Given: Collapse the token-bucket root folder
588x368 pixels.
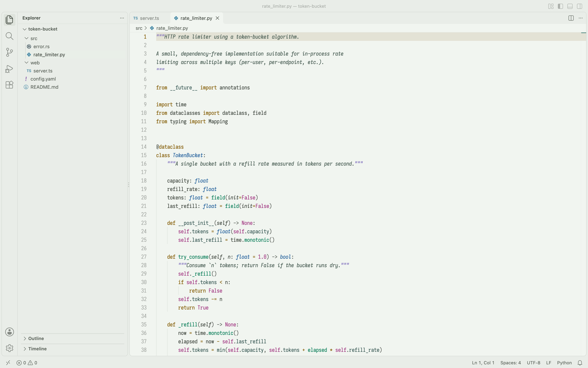Looking at the screenshot, I should tap(73, 29).
